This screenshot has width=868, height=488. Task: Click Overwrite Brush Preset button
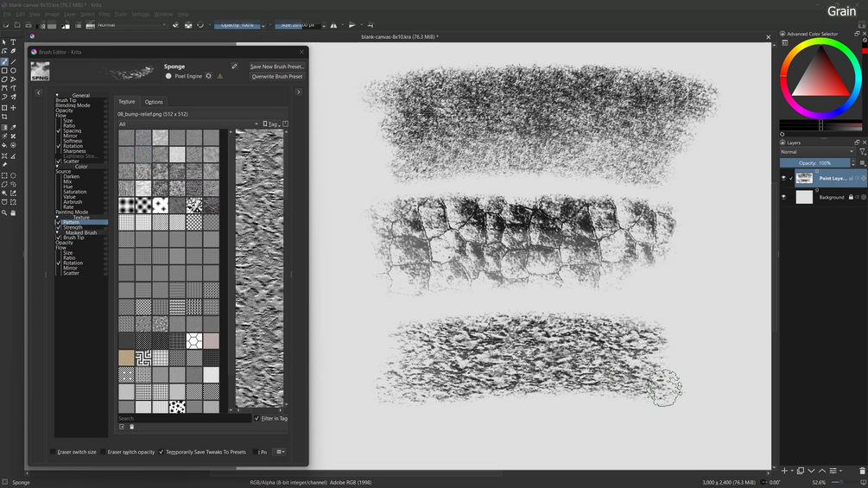pos(276,76)
